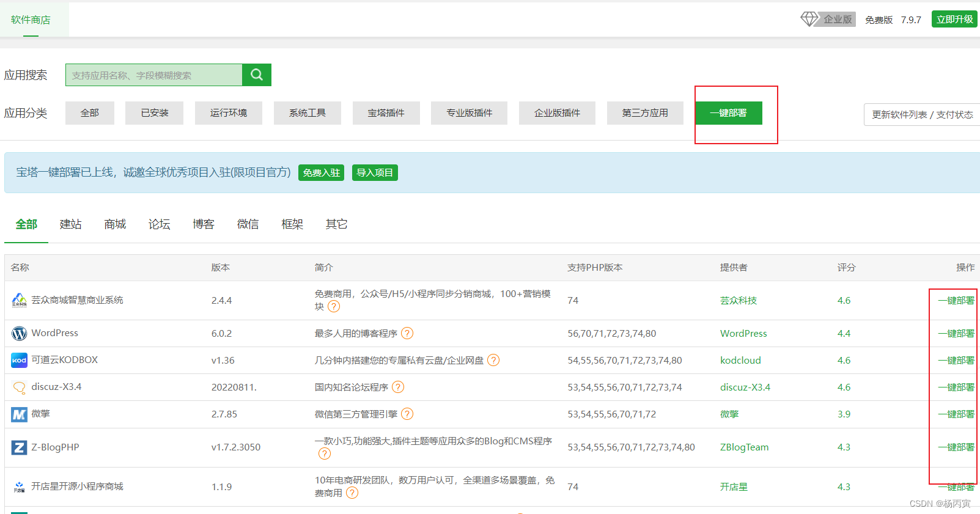Open help icon beside 微信第三方管理引擎
The width and height of the screenshot is (980, 514).
coord(407,414)
